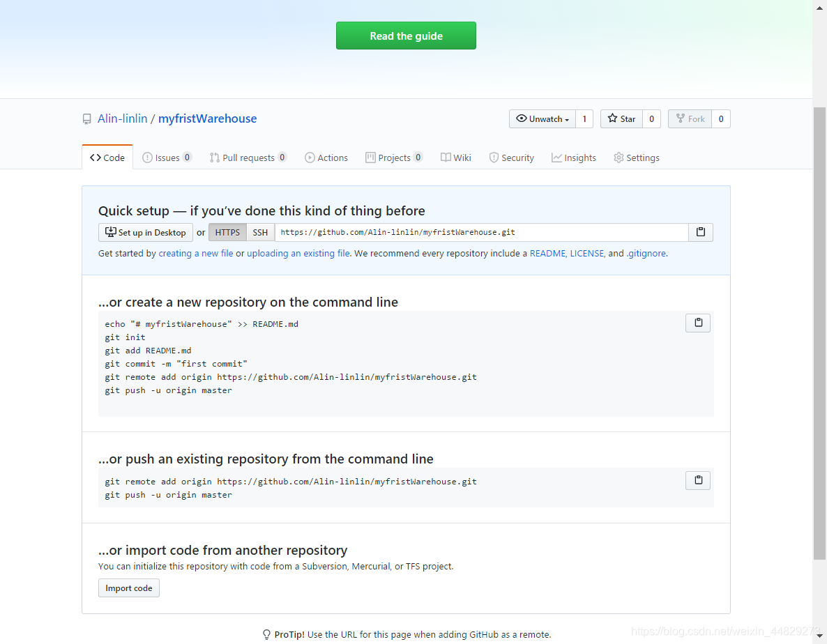Select the HTTPS protocol toggle
The image size is (827, 644).
pos(227,232)
